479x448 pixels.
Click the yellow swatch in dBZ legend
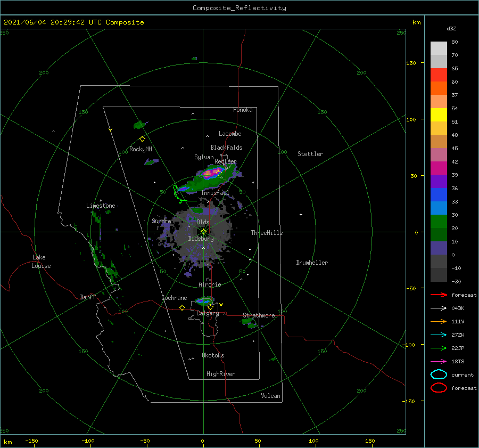pos(439,115)
